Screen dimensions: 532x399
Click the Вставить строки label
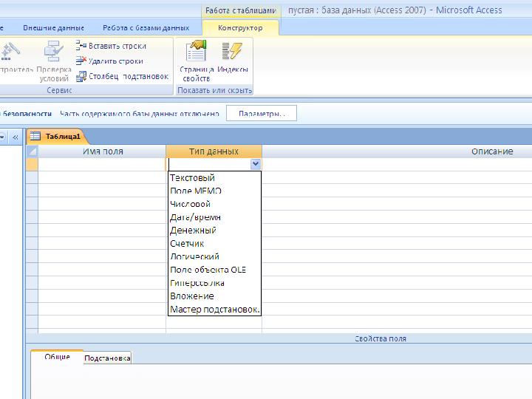(117, 46)
